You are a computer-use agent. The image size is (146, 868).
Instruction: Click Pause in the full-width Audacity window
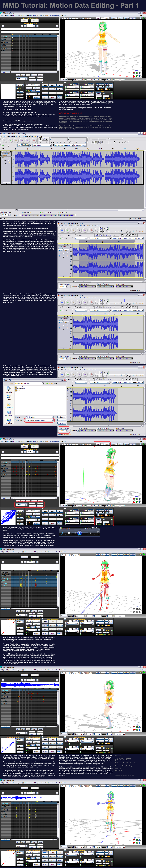click(x=5, y=141)
